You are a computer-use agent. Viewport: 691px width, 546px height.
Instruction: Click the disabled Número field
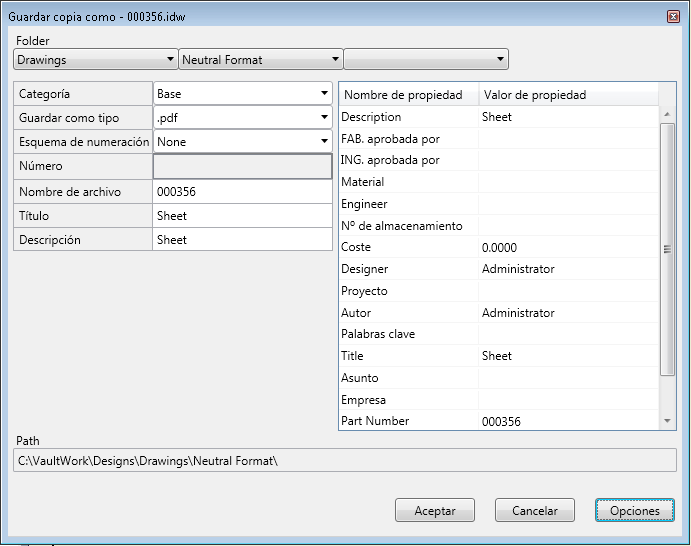[x=243, y=166]
